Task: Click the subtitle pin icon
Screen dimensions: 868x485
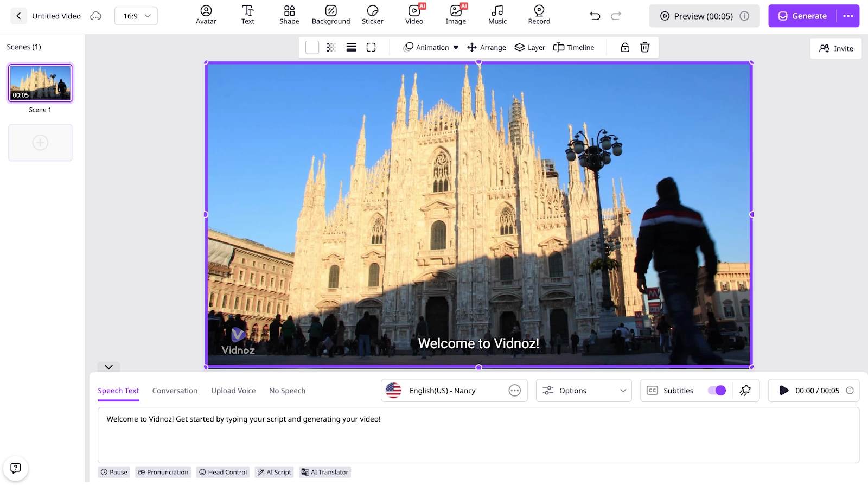Action: click(745, 391)
